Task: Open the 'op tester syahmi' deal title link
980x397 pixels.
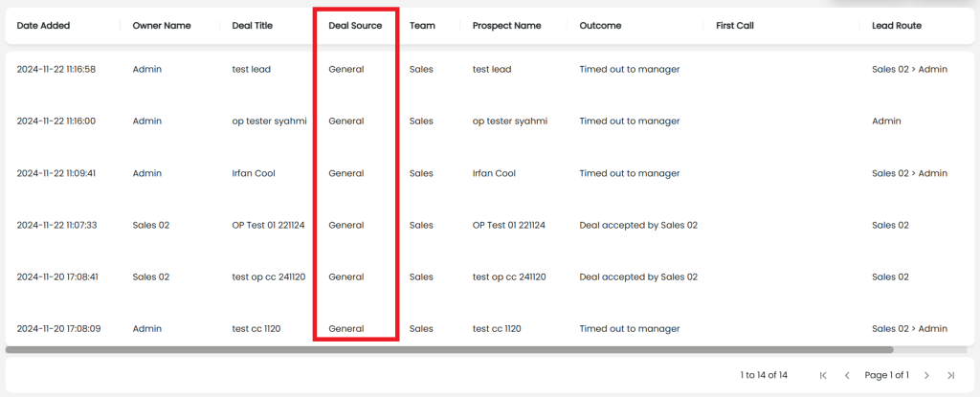Action: 269,121
